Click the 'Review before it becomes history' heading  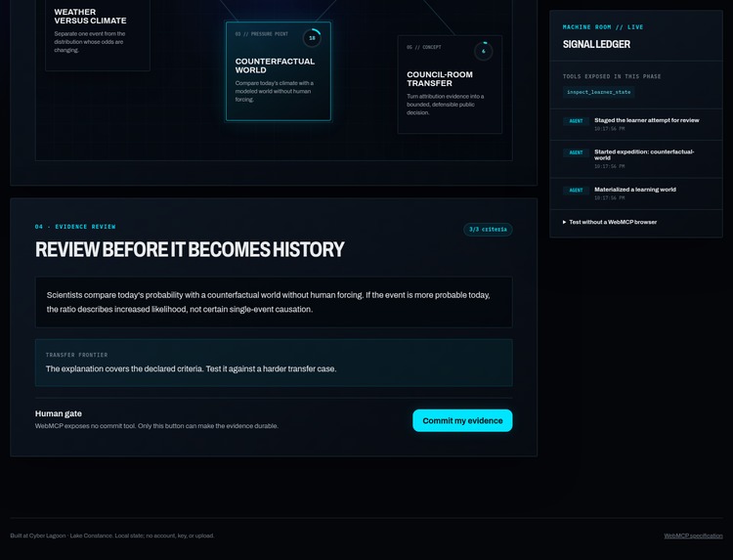point(190,249)
